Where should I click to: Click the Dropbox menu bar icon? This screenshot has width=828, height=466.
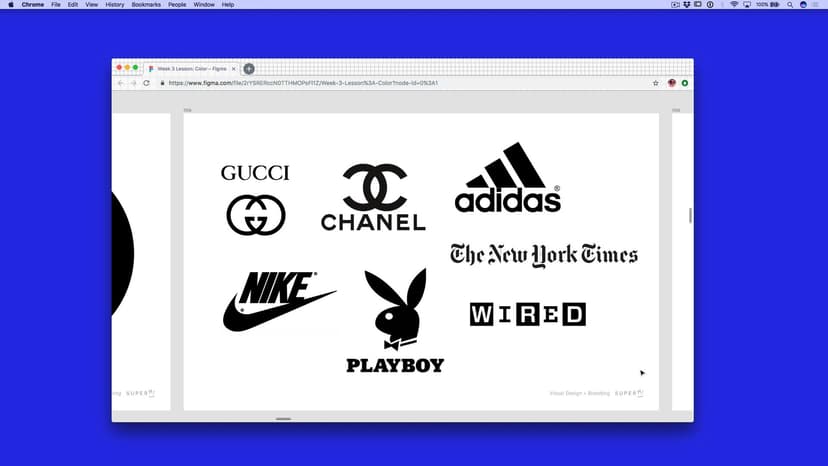click(686, 4)
